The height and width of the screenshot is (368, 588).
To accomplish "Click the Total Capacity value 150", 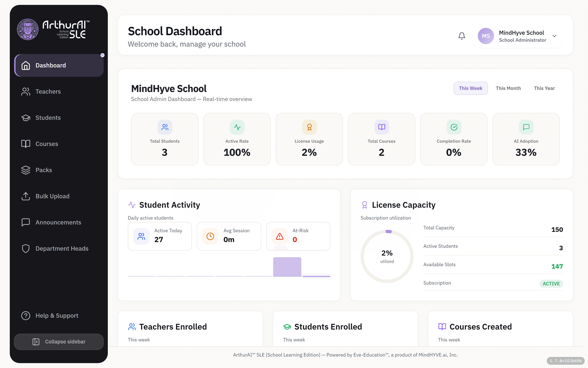I will [x=557, y=230].
